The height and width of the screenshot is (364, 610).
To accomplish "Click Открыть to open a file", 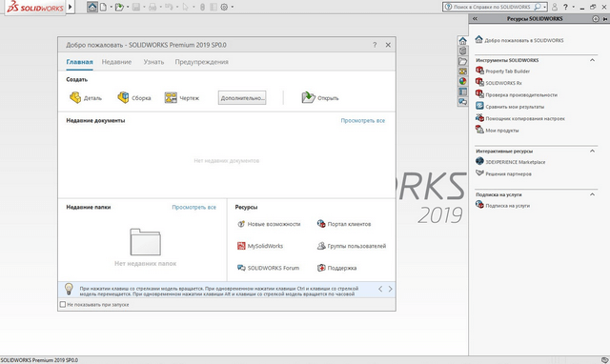I will click(320, 97).
